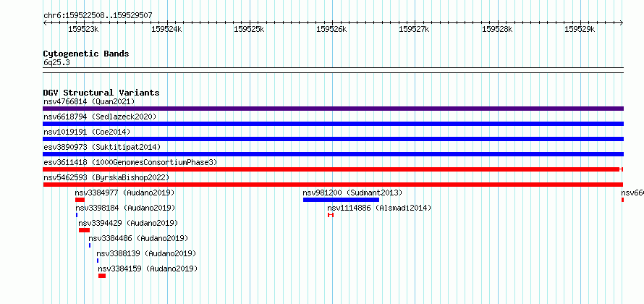Click the chr6:159522508..159529507 region label
Image resolution: width=644 pixels, height=304 pixels.
click(x=98, y=16)
